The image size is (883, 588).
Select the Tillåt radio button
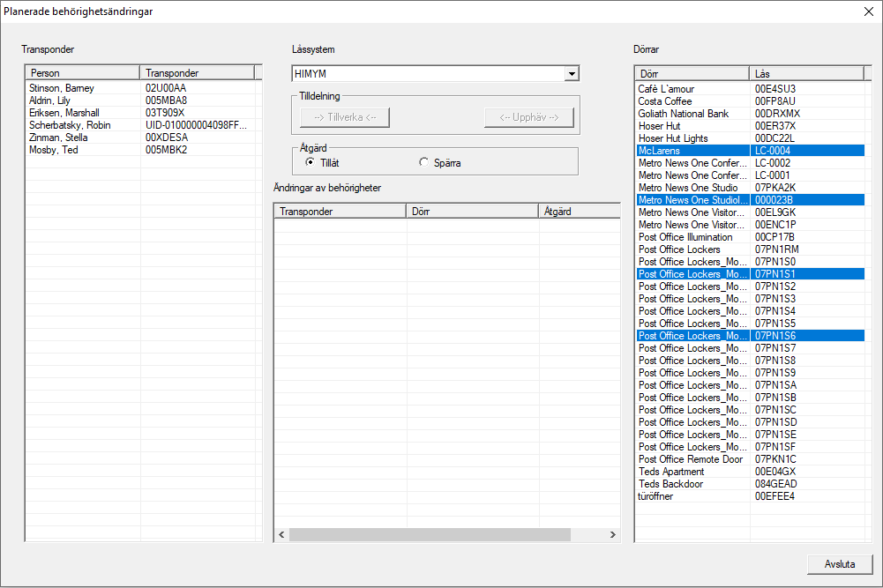(x=310, y=162)
